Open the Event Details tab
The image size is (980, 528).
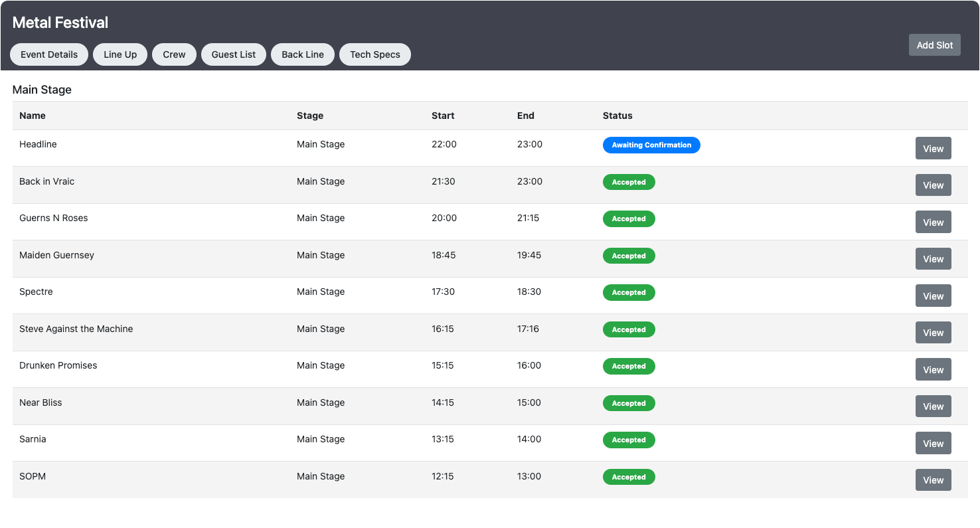(48, 54)
